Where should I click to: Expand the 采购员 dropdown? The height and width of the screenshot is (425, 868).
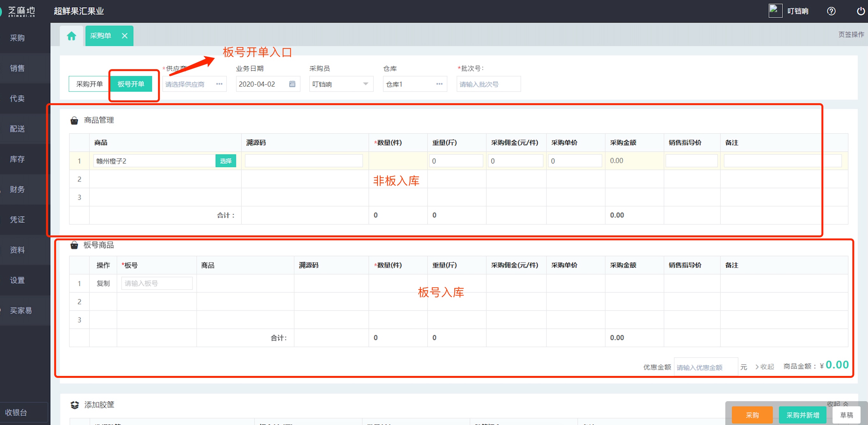[365, 84]
